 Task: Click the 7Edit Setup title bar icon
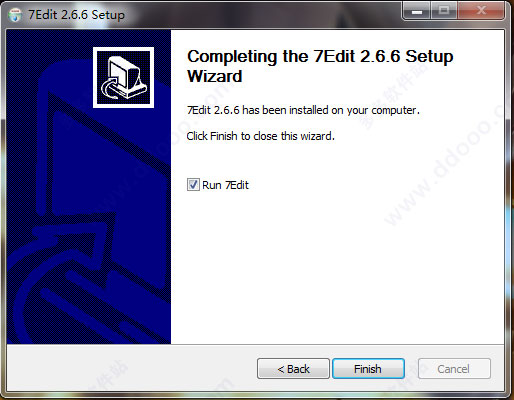point(15,15)
